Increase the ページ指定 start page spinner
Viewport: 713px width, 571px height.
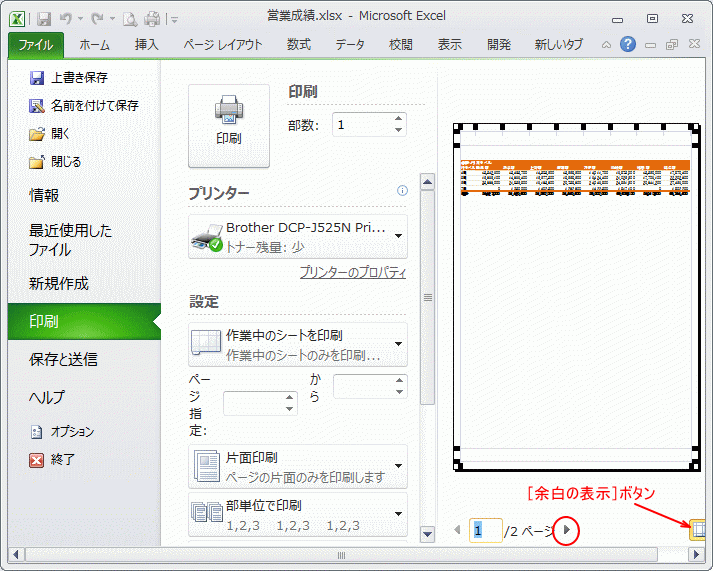(290, 397)
